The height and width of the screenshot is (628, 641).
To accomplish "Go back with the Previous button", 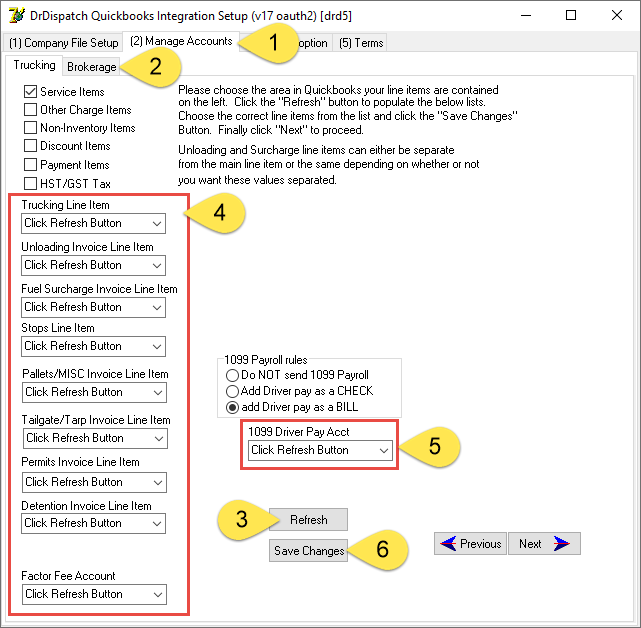I will pos(471,543).
